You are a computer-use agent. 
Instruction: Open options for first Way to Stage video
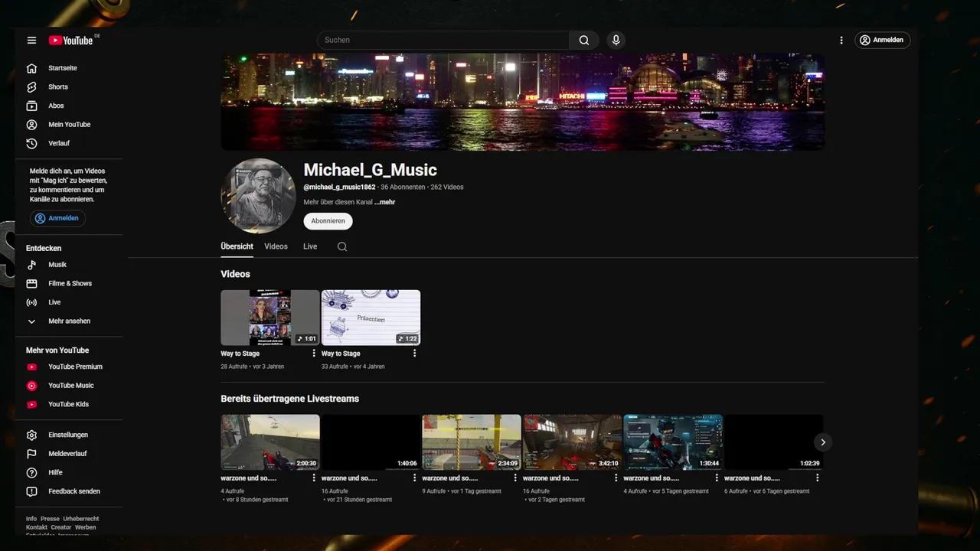click(x=314, y=354)
